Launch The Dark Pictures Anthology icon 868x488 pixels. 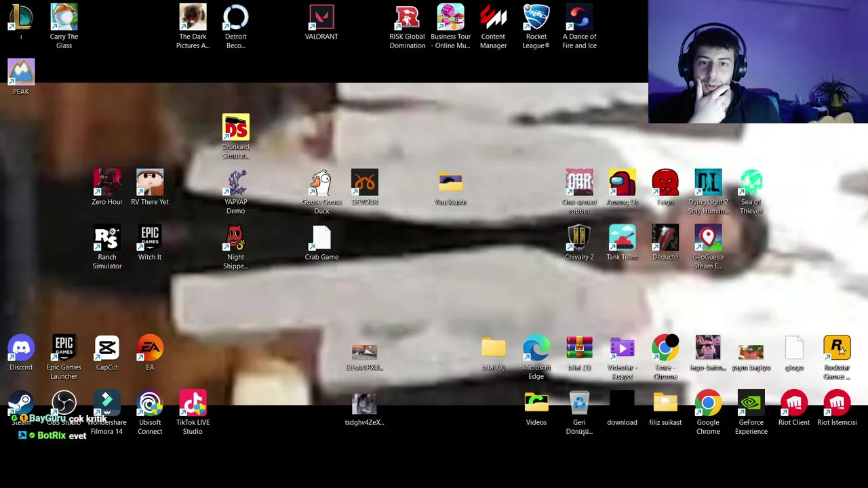(x=193, y=26)
